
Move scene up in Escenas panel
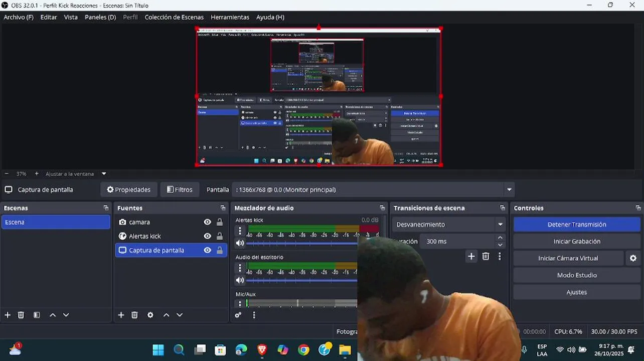(53, 315)
